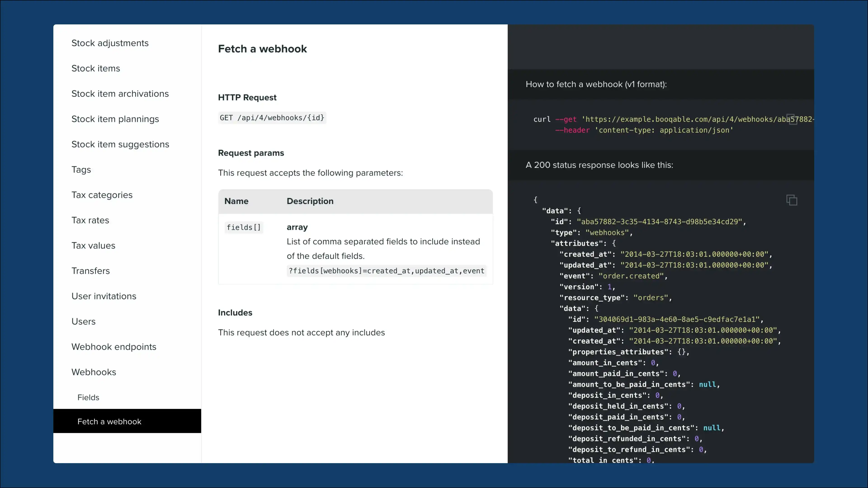Select the Fetch a webhook entry
This screenshot has width=868, height=488.
tap(109, 421)
